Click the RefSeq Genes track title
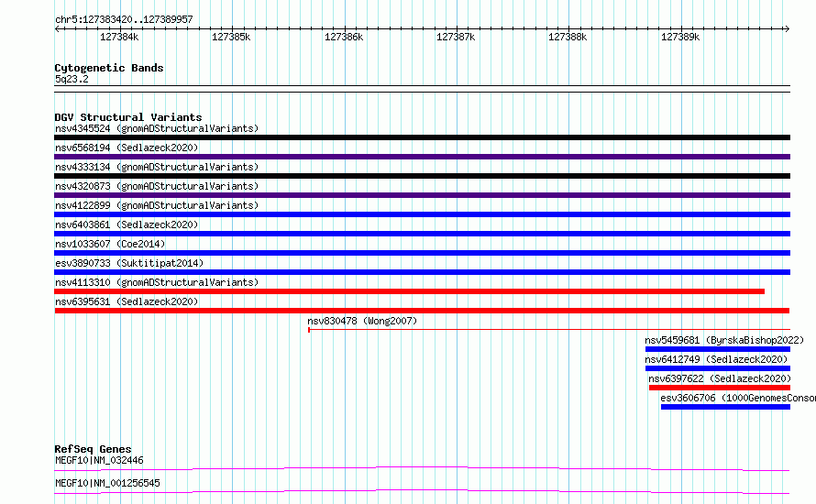 [93, 449]
